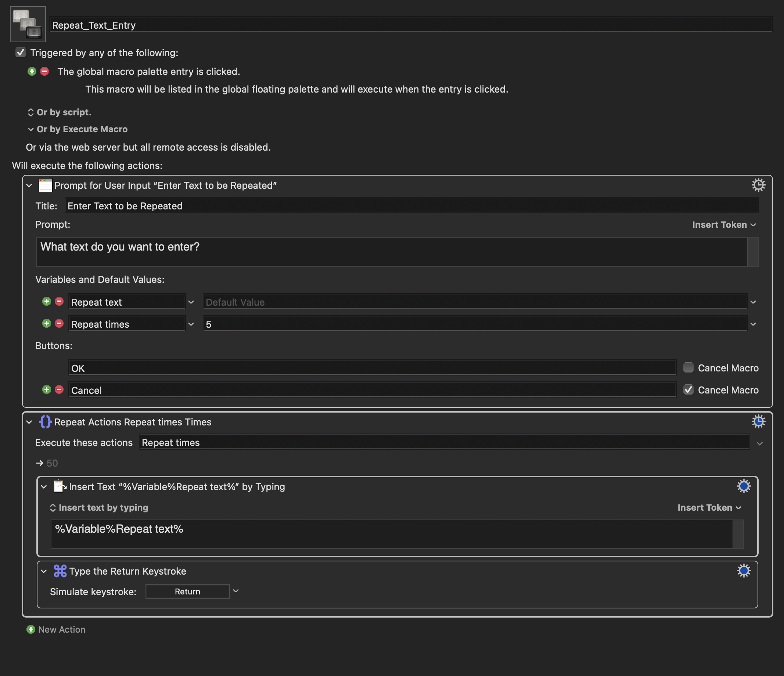
Task: Enable Cancel Macro for OK button
Action: tap(688, 368)
